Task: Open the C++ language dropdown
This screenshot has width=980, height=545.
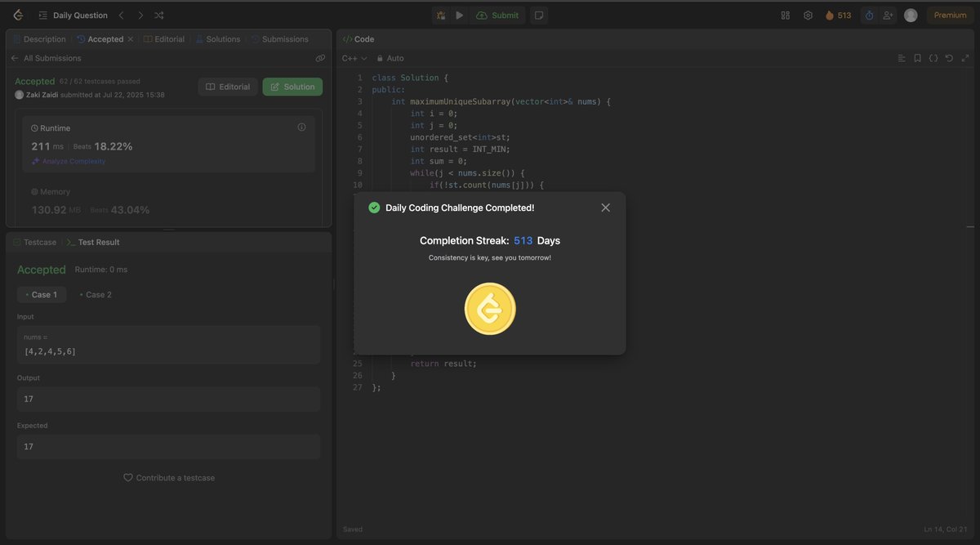Action: point(354,58)
